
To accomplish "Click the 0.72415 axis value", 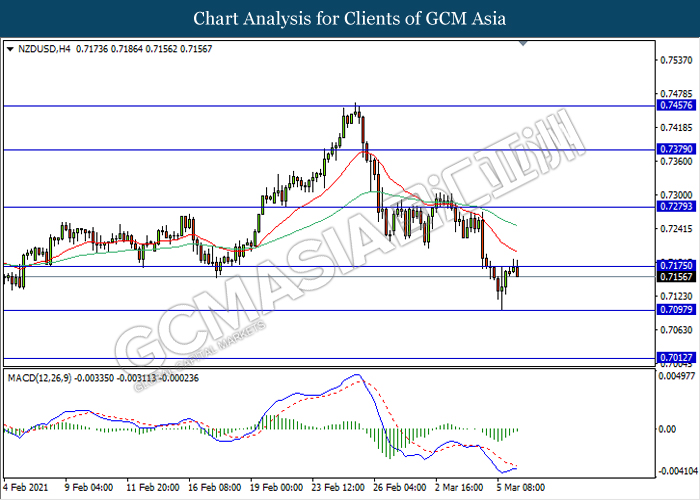I will [676, 229].
